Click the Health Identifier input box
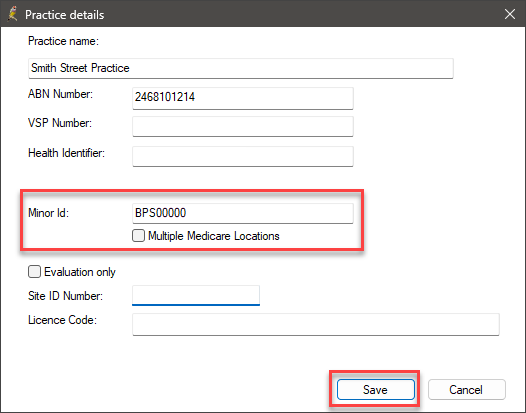This screenshot has width=526, height=413. point(243,156)
